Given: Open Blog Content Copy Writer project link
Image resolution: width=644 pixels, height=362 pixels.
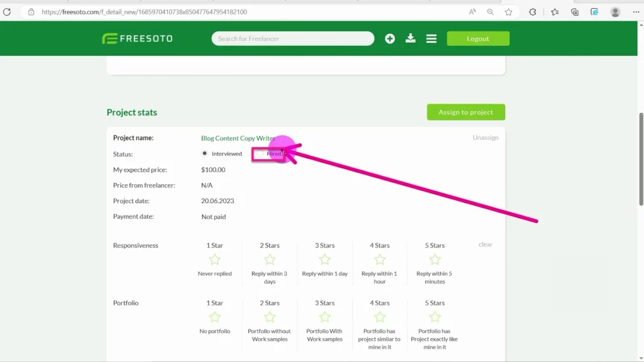Looking at the screenshot, I should point(238,138).
